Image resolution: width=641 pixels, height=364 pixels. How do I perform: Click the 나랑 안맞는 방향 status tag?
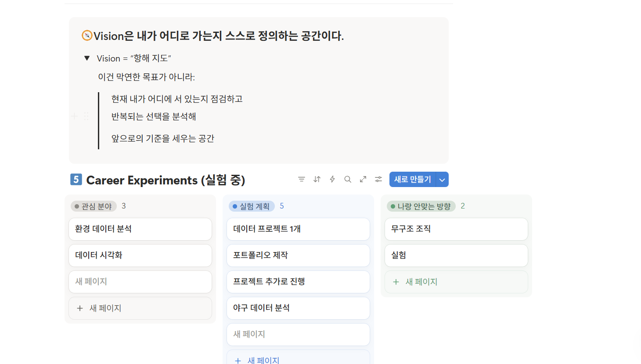(x=421, y=206)
